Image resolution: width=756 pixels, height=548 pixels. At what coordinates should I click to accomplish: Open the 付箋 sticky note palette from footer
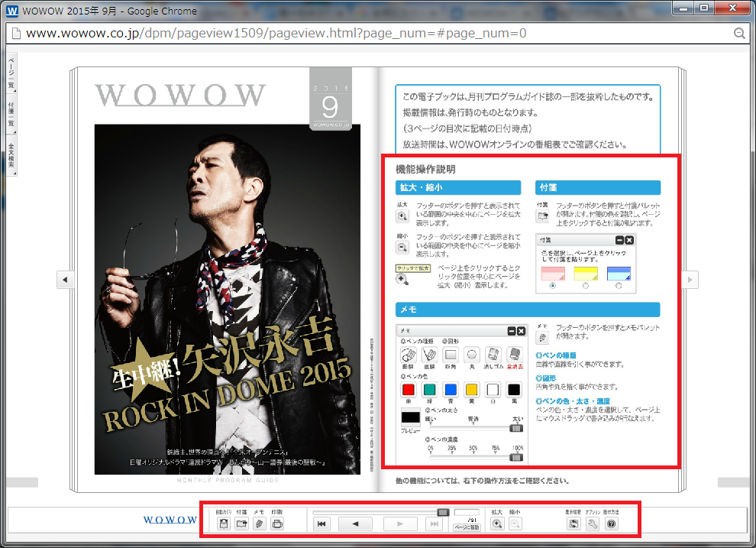point(241,524)
